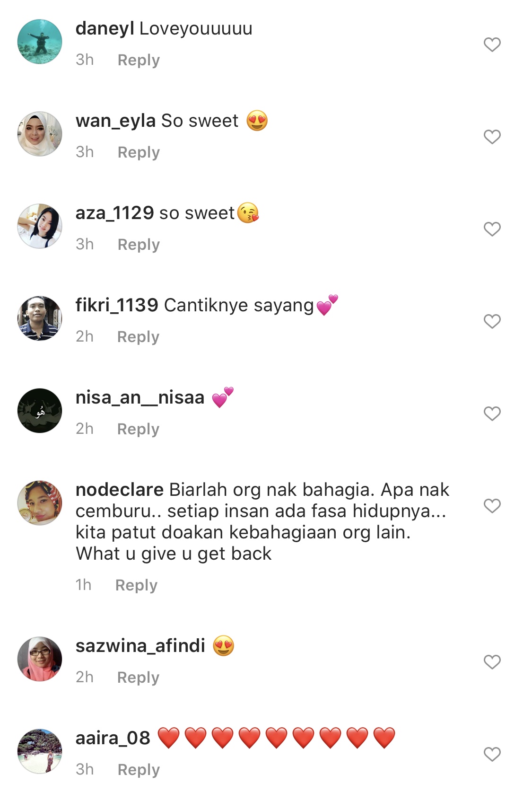Tap heart on wan_eyla's comment

coord(492,137)
